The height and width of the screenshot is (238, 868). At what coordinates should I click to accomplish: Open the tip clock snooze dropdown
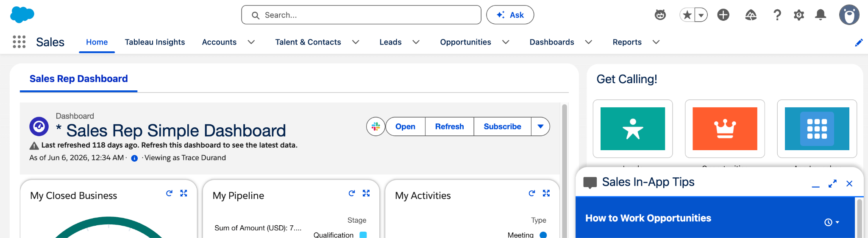tap(832, 222)
